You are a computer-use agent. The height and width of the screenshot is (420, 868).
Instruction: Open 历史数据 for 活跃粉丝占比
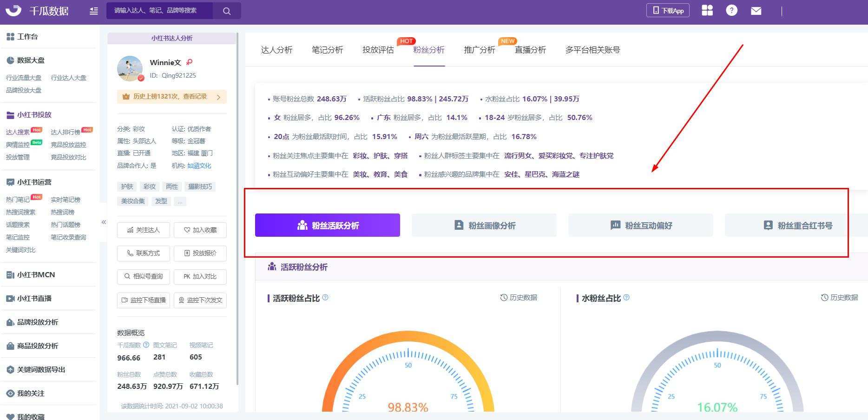point(519,298)
